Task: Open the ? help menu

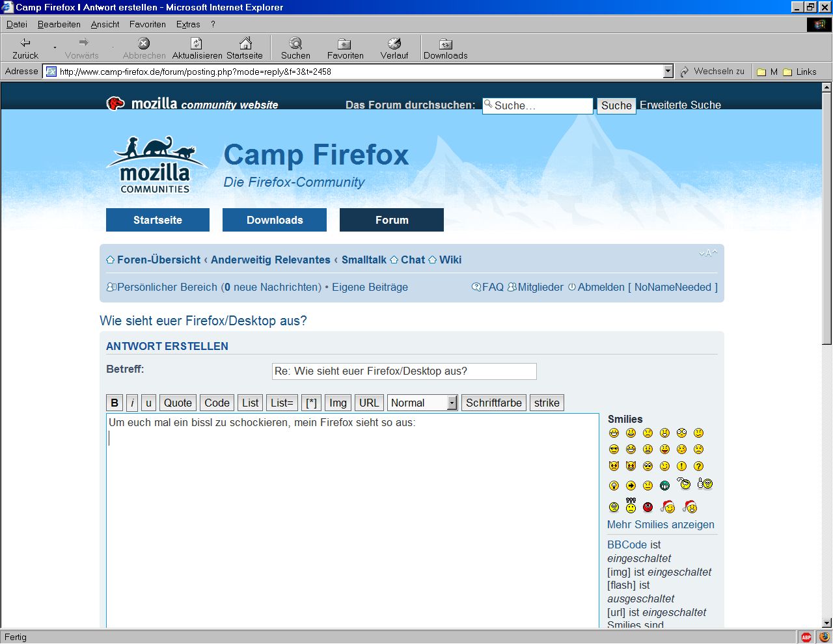Action: click(x=213, y=24)
